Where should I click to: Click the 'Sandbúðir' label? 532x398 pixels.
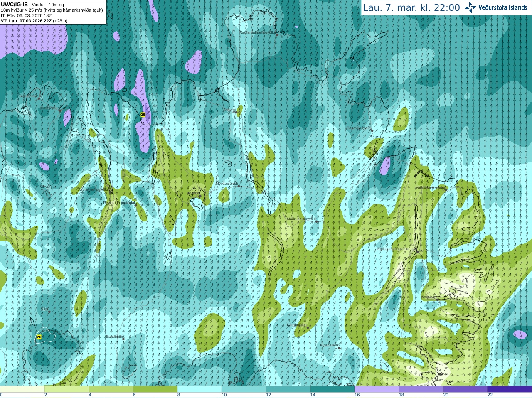[x=115, y=337]
